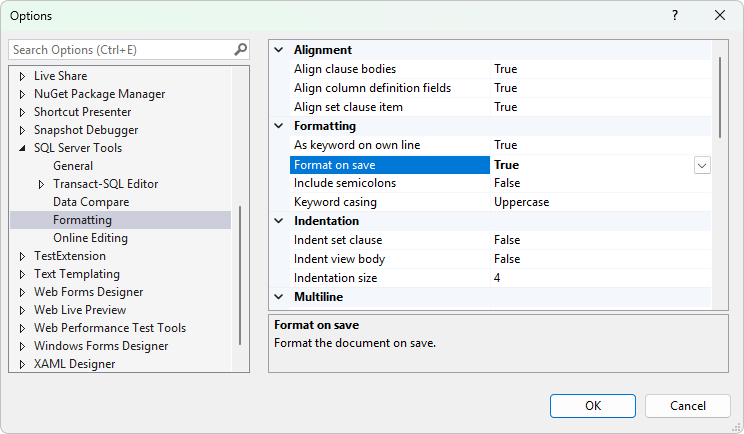Select the Align clause bodies property
This screenshot has width=744, height=434.
pyautogui.click(x=345, y=69)
